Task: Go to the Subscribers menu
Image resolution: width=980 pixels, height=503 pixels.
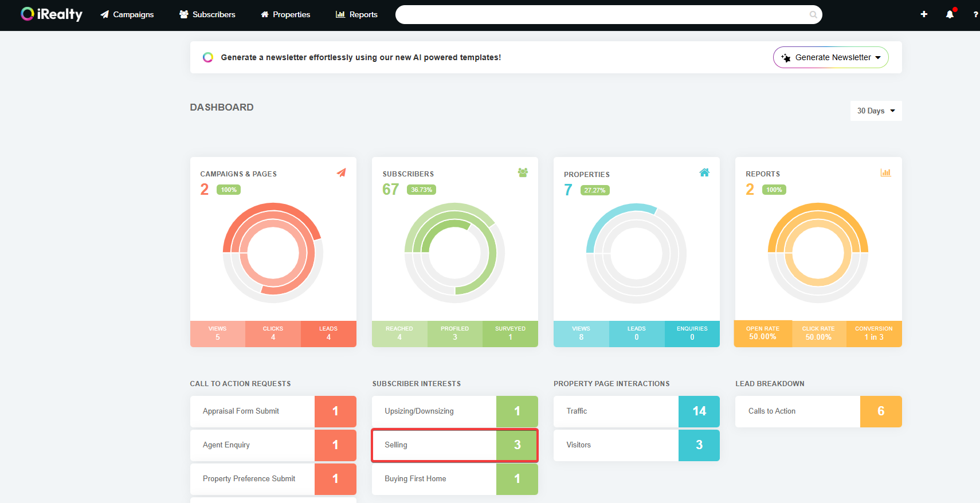Action: point(207,14)
